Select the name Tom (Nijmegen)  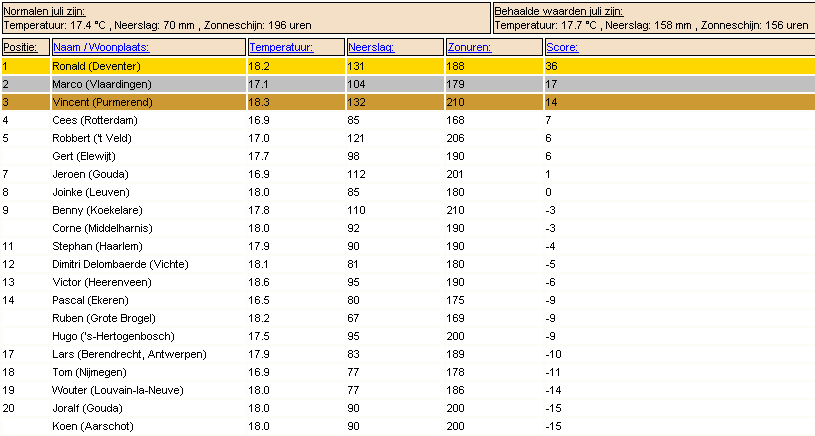coord(89,372)
